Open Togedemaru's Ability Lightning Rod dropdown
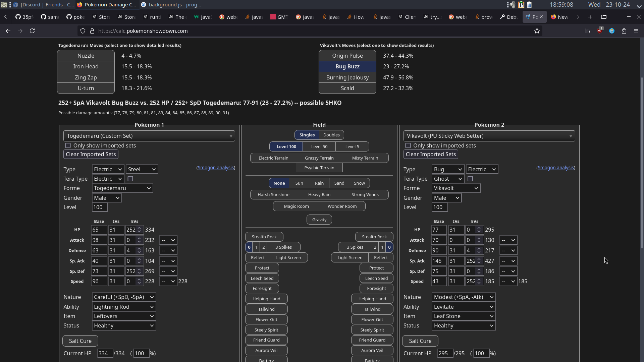This screenshot has height=362, width=644. (x=124, y=307)
